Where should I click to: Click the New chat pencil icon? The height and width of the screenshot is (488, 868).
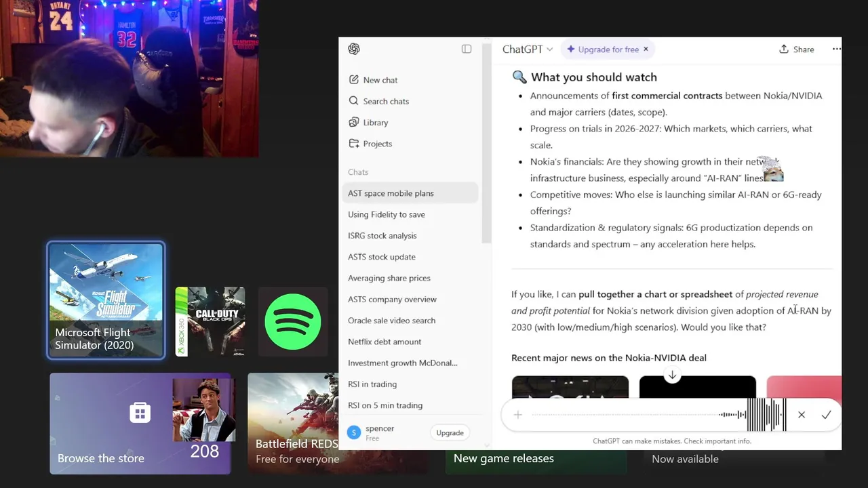(x=353, y=80)
